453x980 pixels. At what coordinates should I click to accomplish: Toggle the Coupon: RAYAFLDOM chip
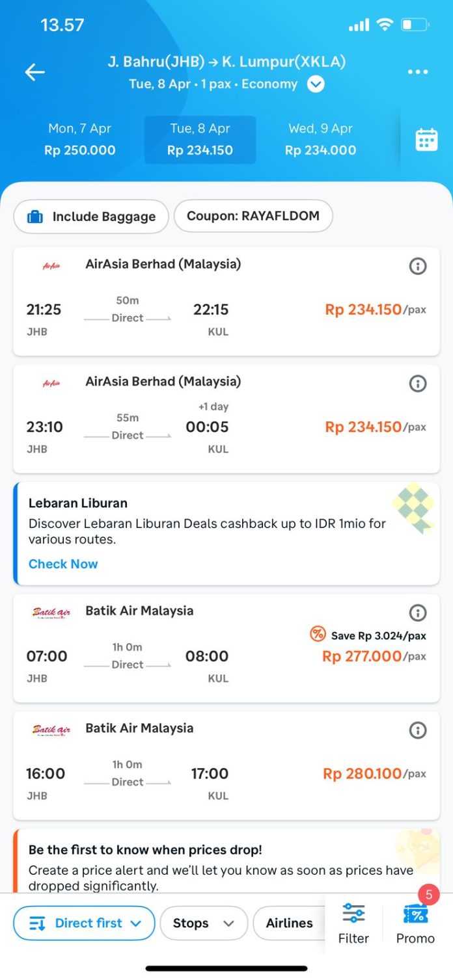[x=253, y=216]
